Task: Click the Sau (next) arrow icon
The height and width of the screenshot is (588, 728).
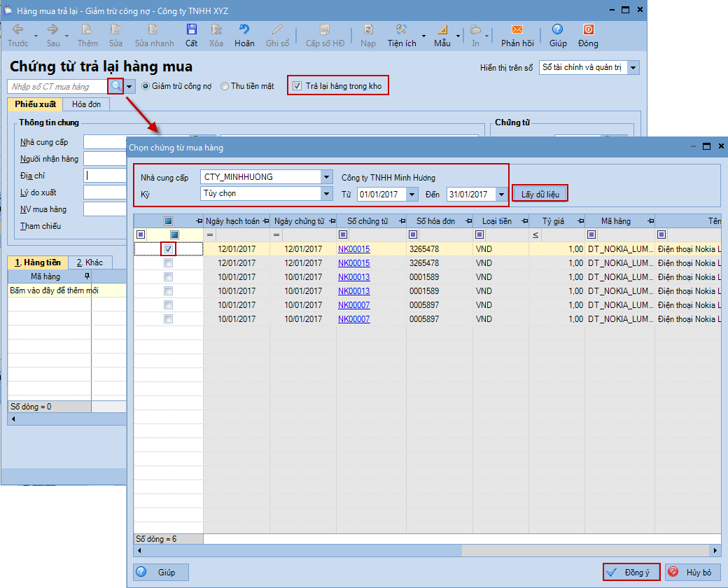Action: 53,29
